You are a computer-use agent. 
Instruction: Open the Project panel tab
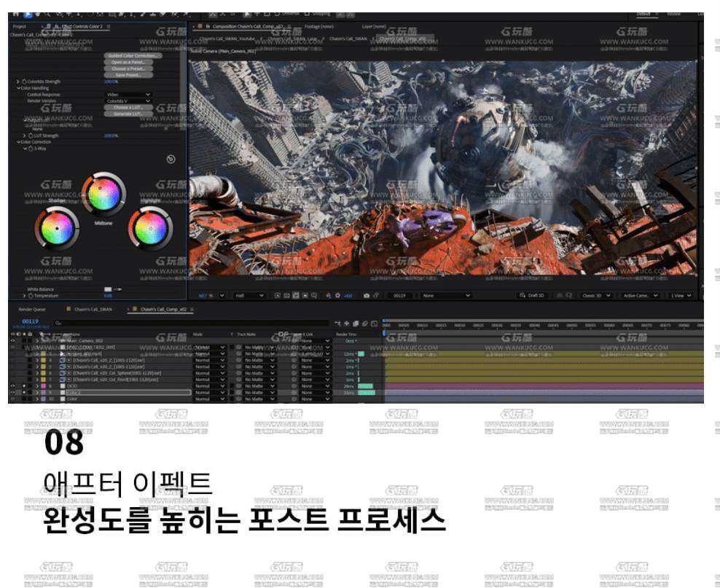coord(20,26)
